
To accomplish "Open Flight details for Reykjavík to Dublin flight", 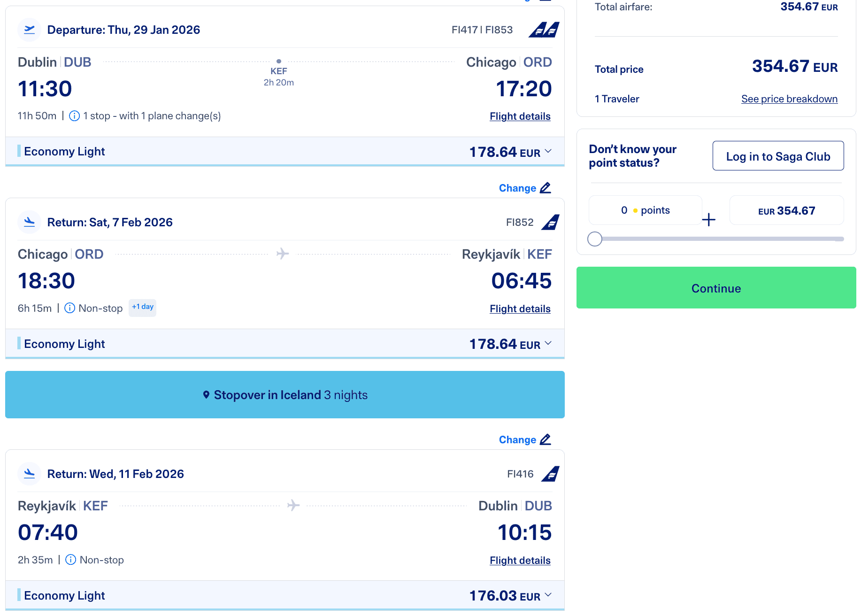I will pyautogui.click(x=520, y=561).
